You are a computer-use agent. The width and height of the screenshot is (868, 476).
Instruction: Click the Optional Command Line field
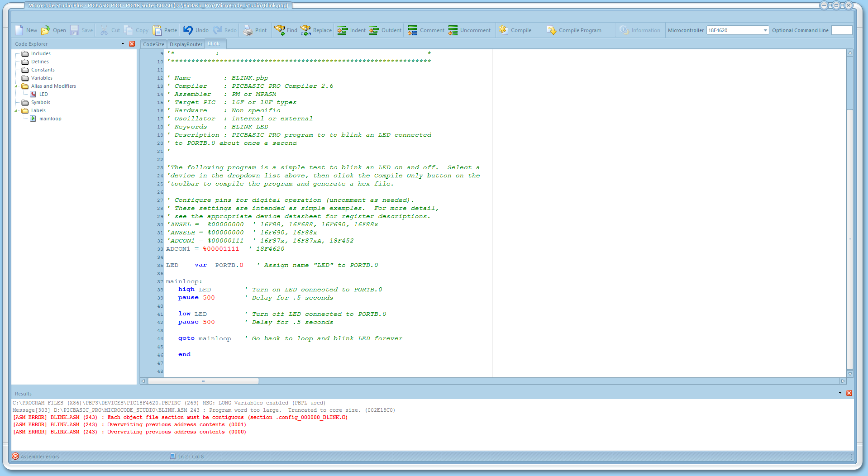[841, 30]
